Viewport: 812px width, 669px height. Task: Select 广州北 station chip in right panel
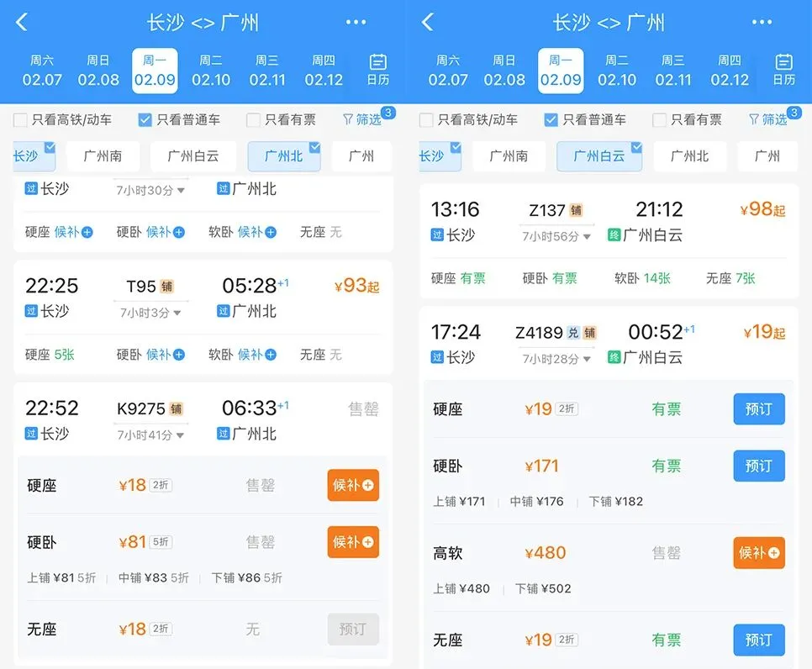[x=690, y=155]
